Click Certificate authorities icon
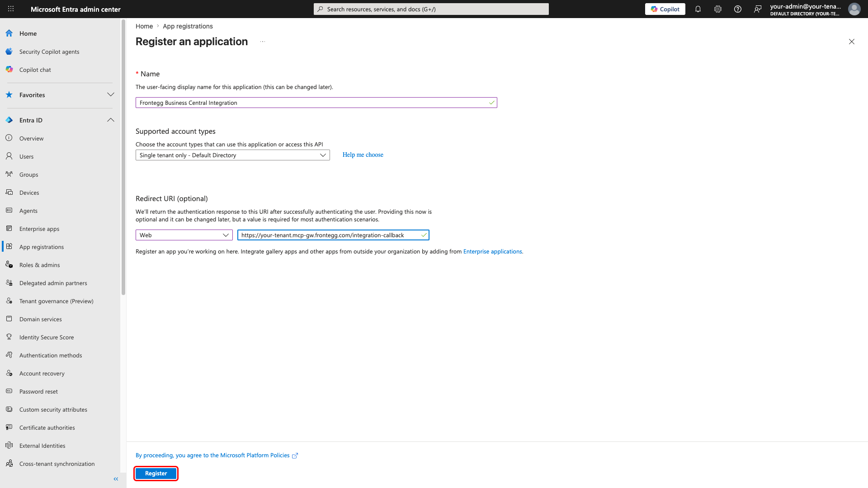The height and width of the screenshot is (488, 868). (x=9, y=427)
